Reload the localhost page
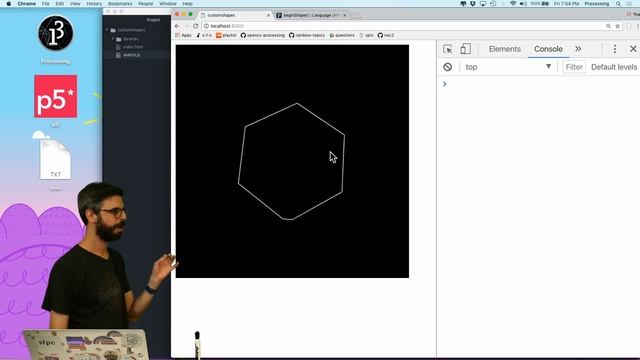Image resolution: width=640 pixels, height=360 pixels. tap(196, 26)
